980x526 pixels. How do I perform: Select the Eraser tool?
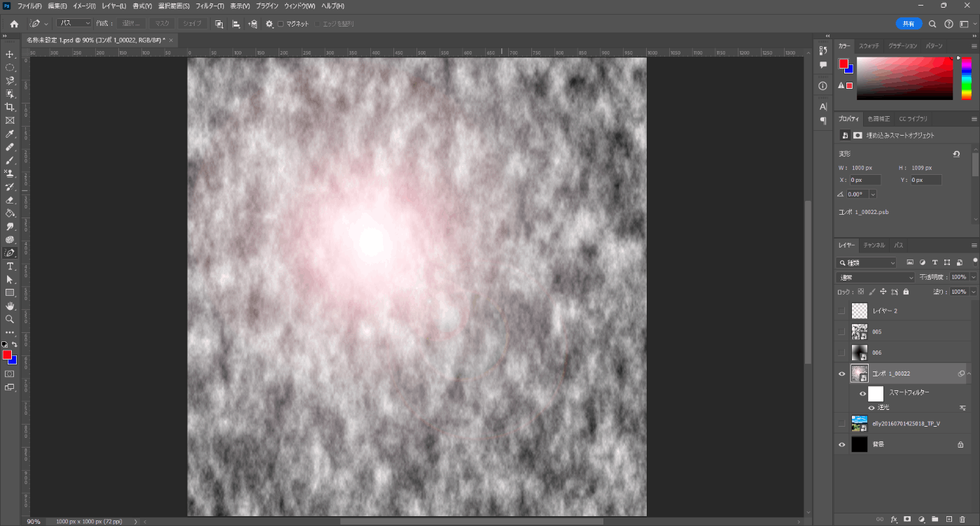(x=10, y=200)
